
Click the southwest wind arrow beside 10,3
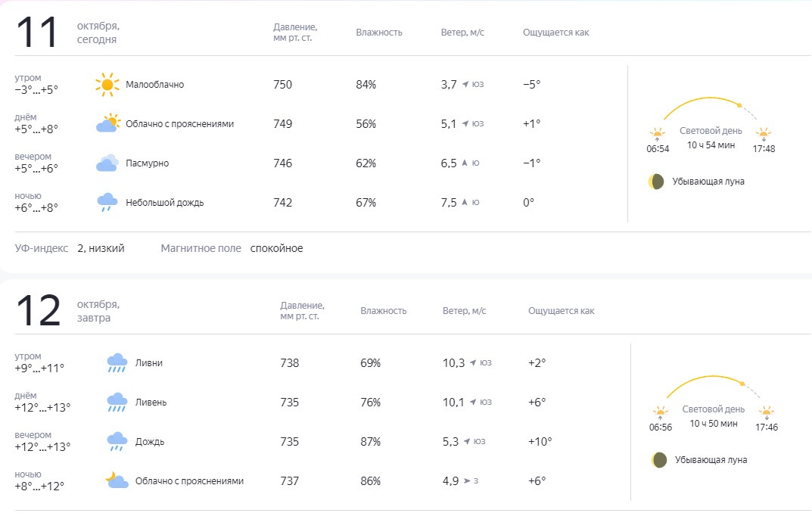point(473,363)
